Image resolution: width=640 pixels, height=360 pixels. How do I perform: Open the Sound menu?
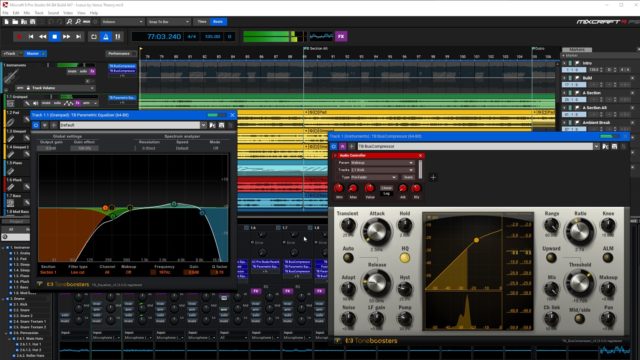pos(53,13)
